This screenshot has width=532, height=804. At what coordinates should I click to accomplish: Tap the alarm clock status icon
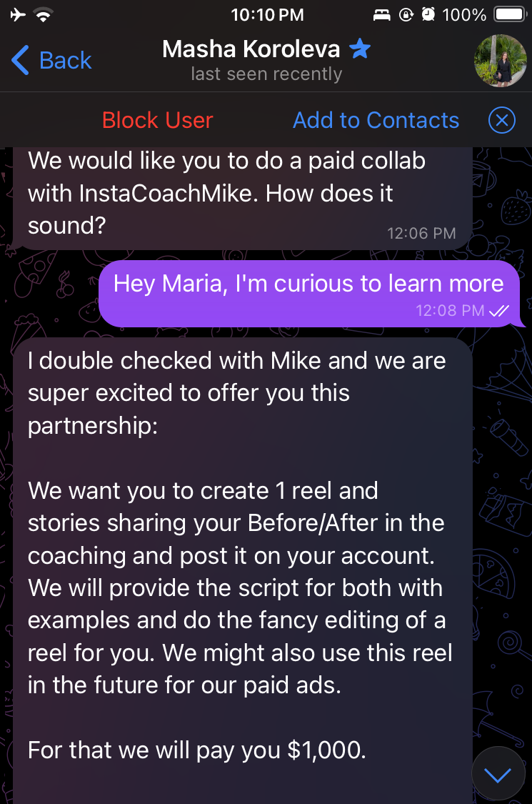(x=428, y=14)
